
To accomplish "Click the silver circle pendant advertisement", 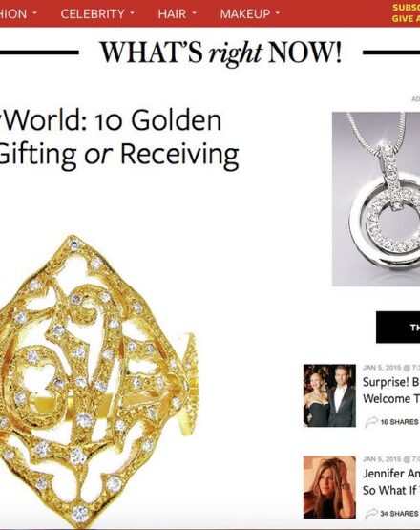I will [x=376, y=199].
